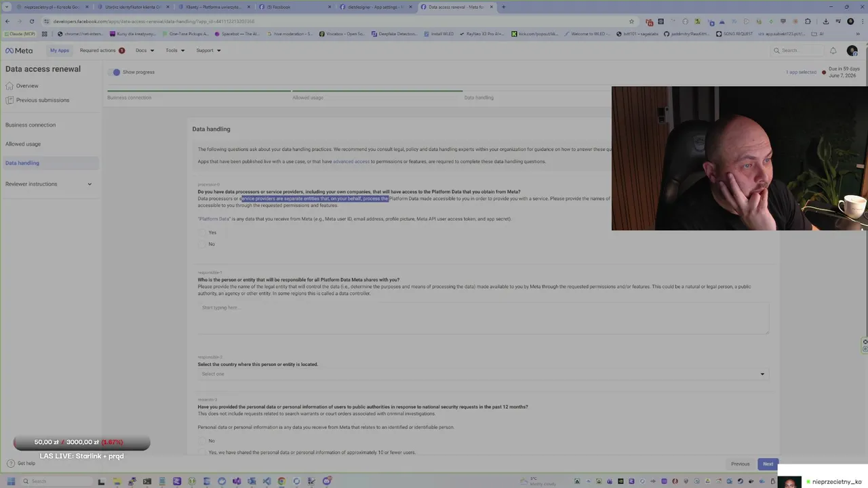Jump to Business connection progress step
This screenshot has width=868, height=488.
coord(129,98)
